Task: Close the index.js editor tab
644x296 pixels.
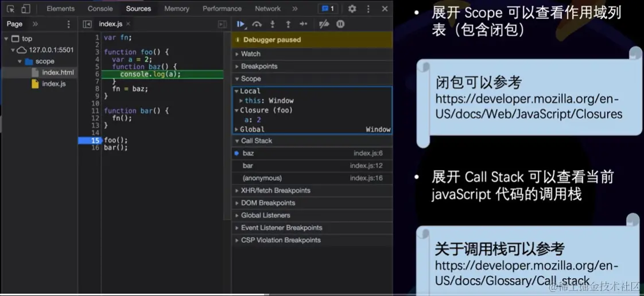Action: tap(128, 24)
